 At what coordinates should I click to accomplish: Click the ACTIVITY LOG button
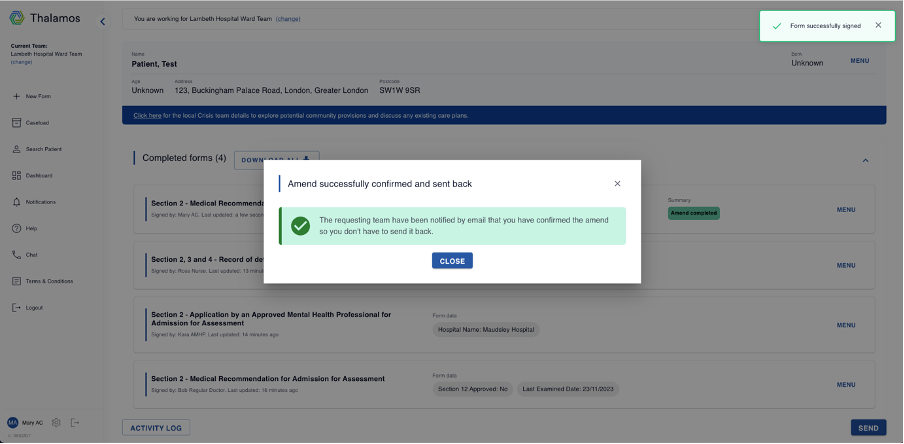click(x=156, y=428)
